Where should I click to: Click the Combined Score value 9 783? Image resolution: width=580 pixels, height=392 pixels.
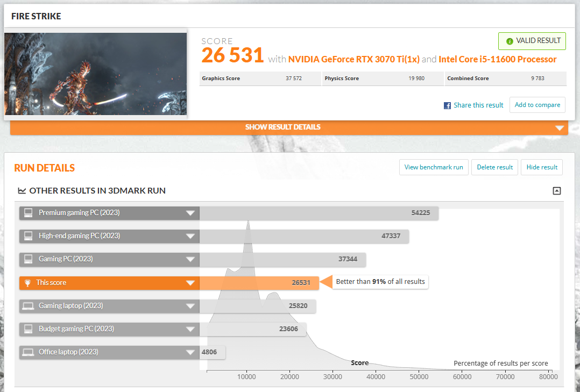tap(538, 79)
